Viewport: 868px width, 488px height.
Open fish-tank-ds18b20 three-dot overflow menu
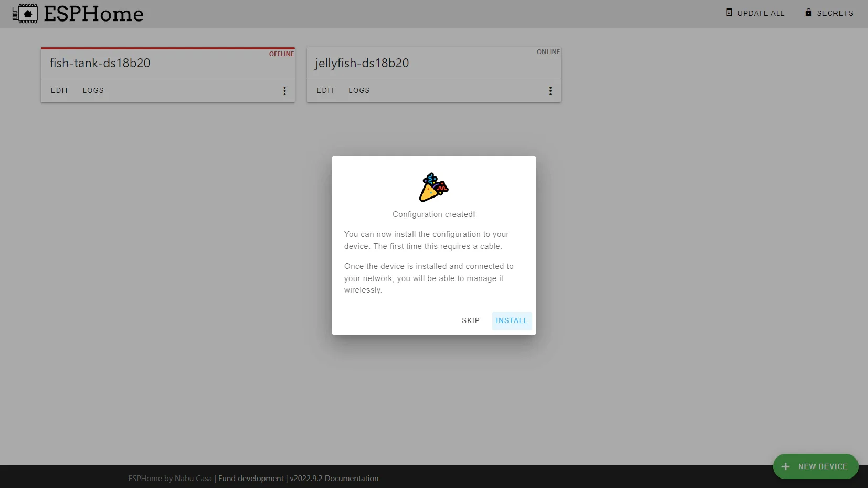tap(284, 91)
